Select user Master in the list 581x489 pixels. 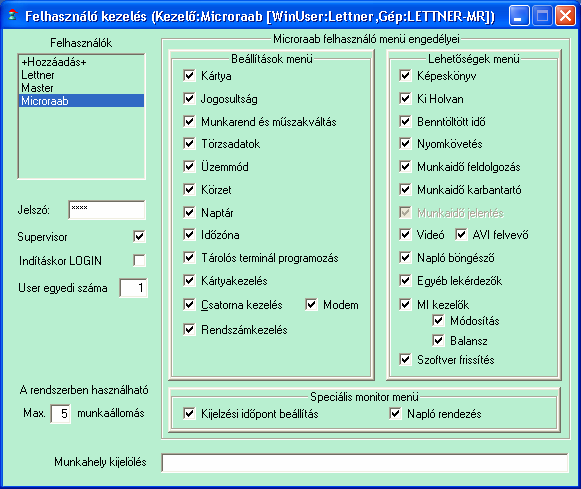(81, 88)
